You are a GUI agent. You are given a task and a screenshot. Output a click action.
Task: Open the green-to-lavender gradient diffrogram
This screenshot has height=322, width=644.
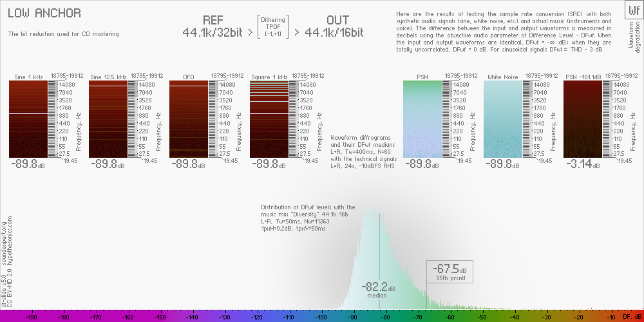(422, 119)
